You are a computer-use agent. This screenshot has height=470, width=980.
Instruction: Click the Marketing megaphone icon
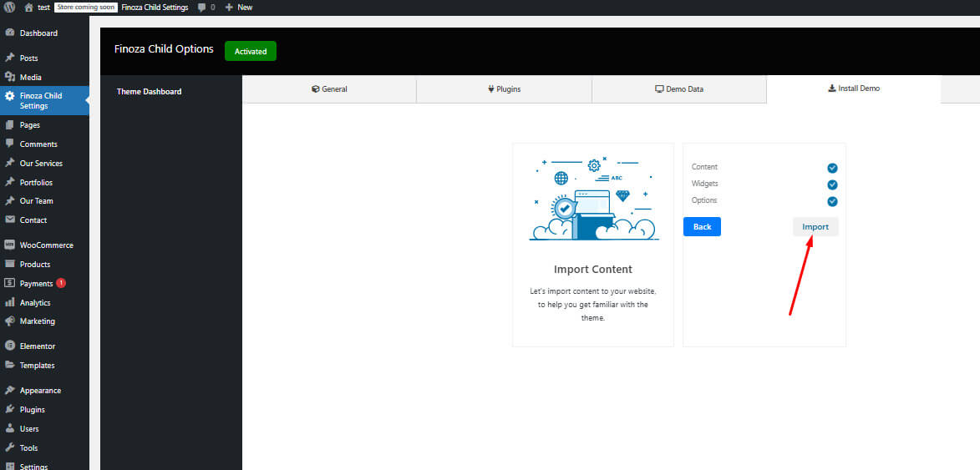click(x=9, y=321)
